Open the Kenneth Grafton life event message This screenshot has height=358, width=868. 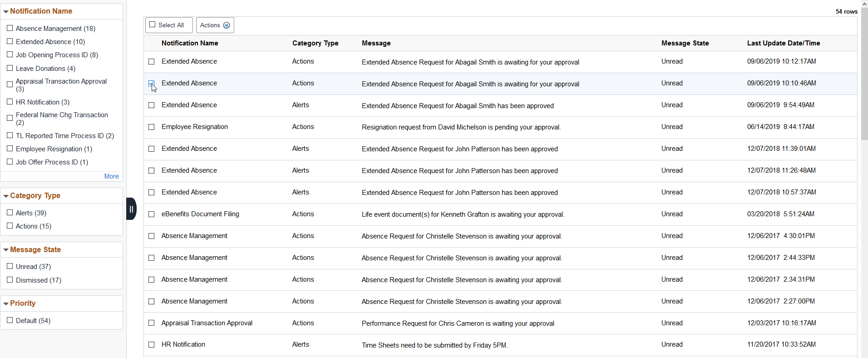pos(463,214)
